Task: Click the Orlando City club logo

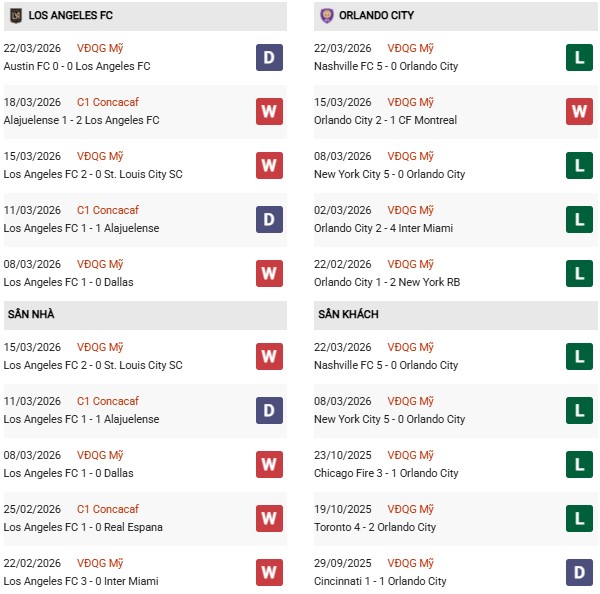Action: point(328,16)
